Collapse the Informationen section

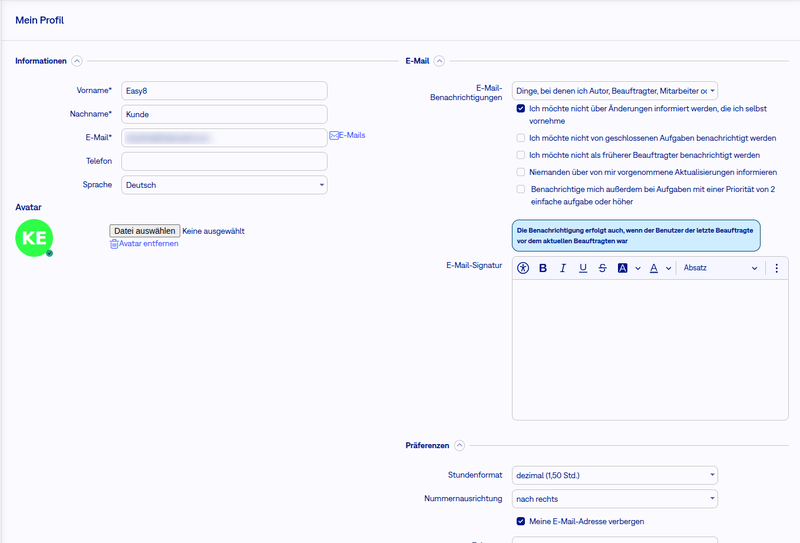click(x=77, y=61)
